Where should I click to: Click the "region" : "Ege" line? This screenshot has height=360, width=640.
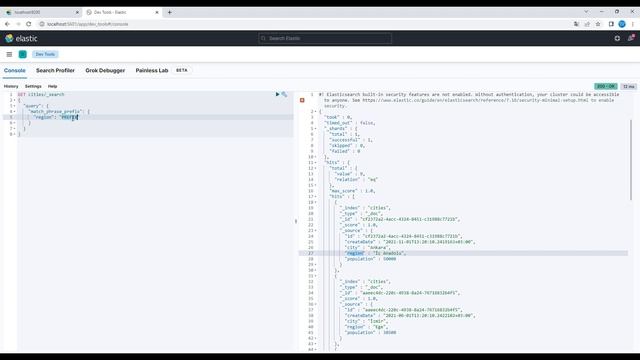[367, 327]
